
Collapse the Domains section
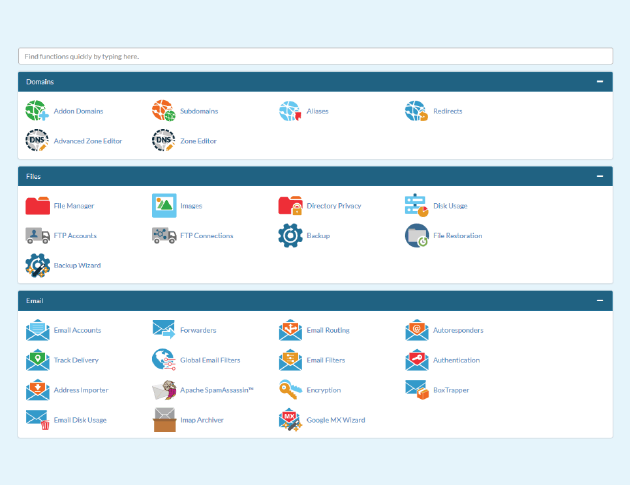pos(599,81)
